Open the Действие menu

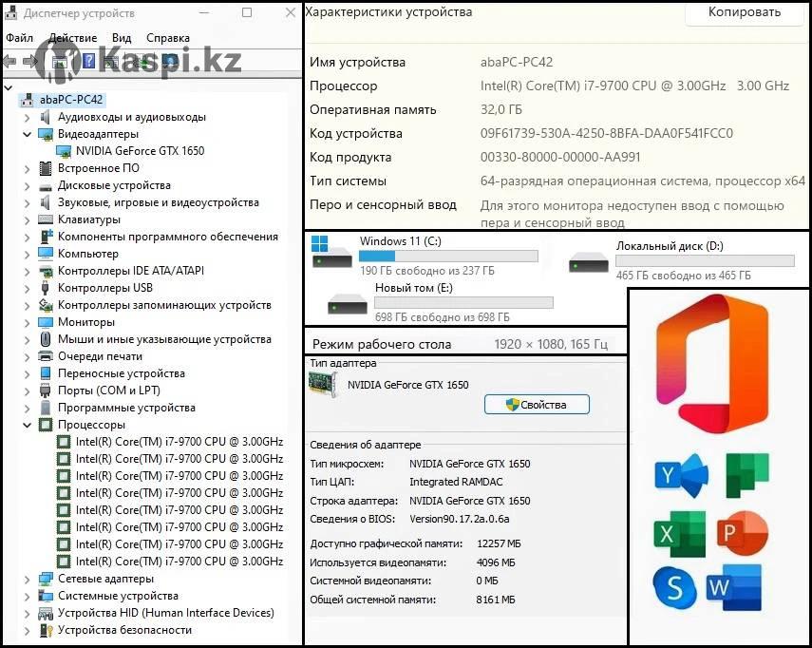(72, 38)
